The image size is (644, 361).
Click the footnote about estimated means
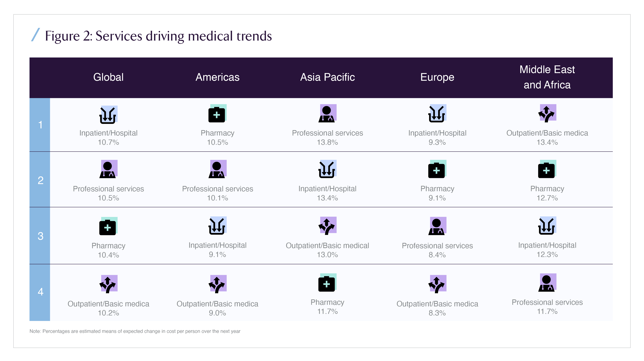coord(135,331)
